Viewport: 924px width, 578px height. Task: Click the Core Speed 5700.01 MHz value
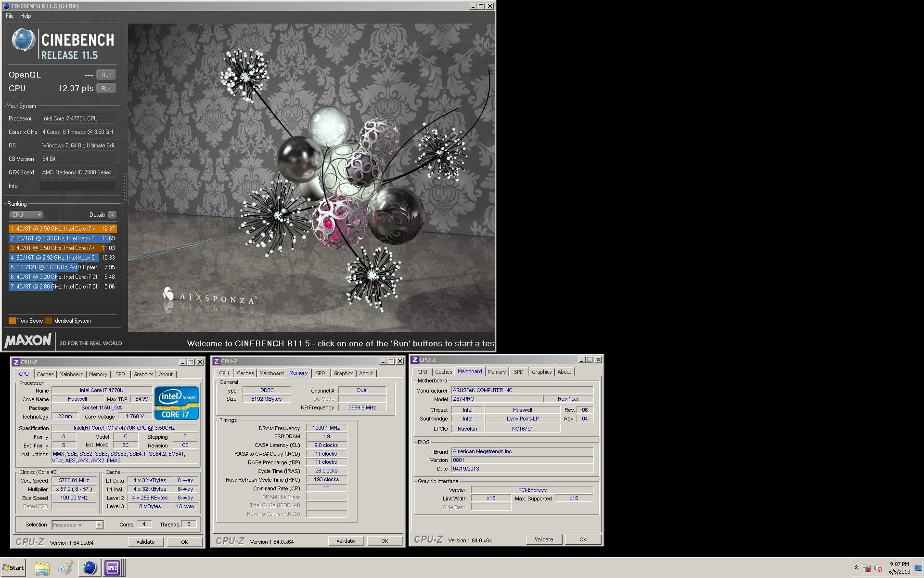[x=74, y=481]
